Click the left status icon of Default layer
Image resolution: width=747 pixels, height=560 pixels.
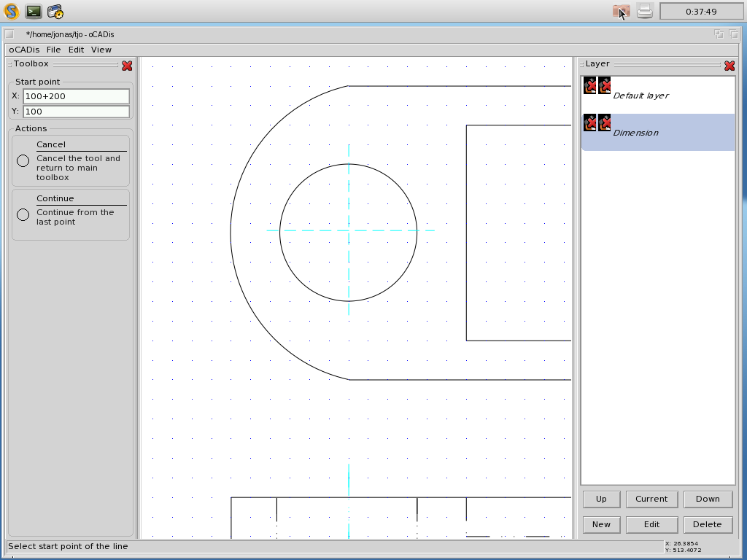click(589, 86)
